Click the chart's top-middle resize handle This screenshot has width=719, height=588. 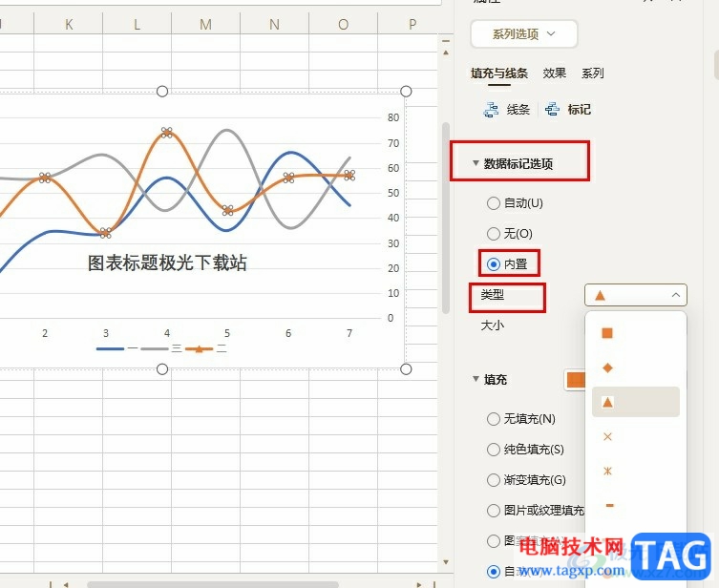pos(162,92)
